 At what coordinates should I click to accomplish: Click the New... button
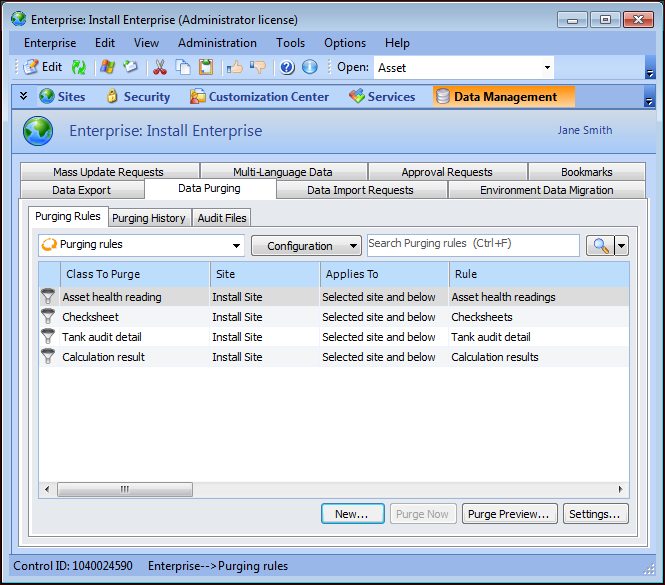352,514
